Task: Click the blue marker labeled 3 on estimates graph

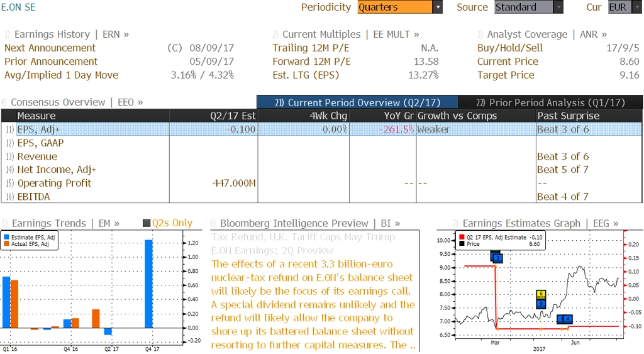Action: pos(497,258)
